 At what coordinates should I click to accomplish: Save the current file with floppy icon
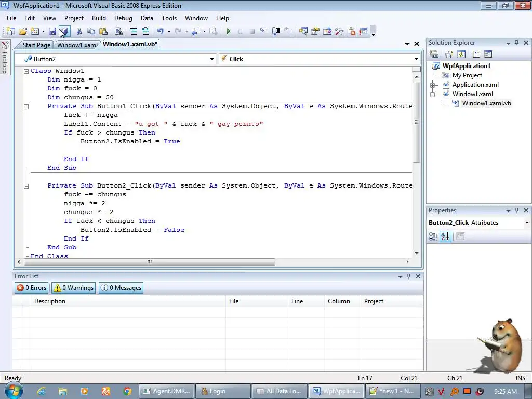coord(52,31)
